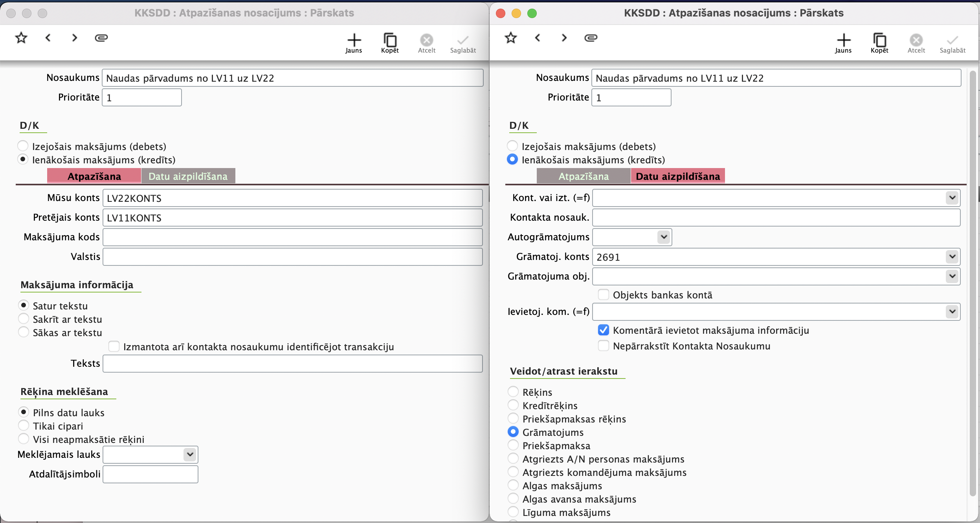Click Atdalītājsimboli input field
Viewport: 980px width, 523px height.
(150, 474)
